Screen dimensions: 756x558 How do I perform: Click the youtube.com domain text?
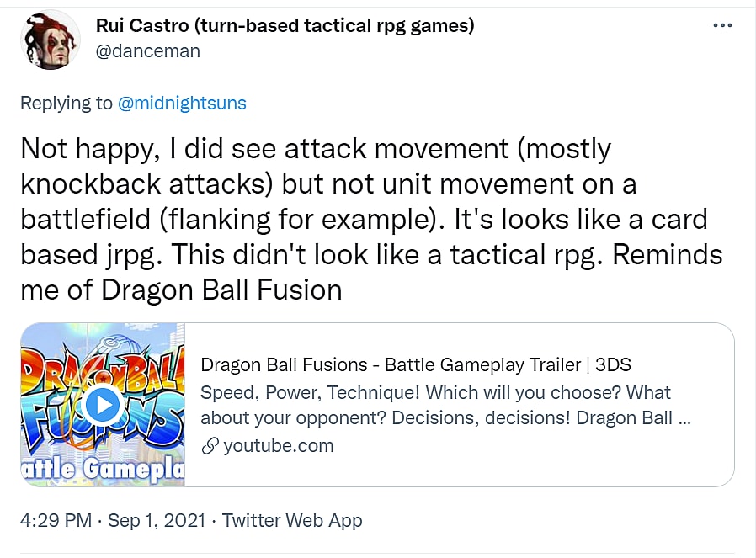[278, 446]
